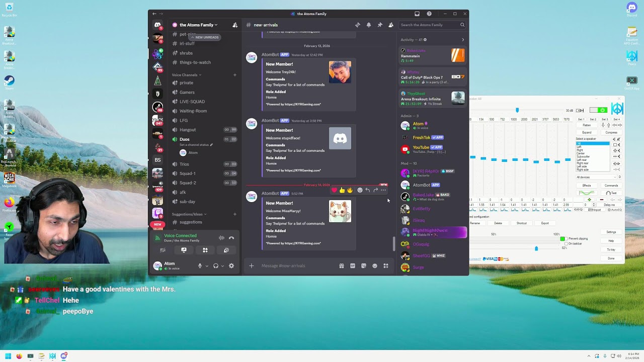The height and width of the screenshot is (362, 644).
Task: Open All devices dropdown in equalizer
Action: (x=599, y=177)
